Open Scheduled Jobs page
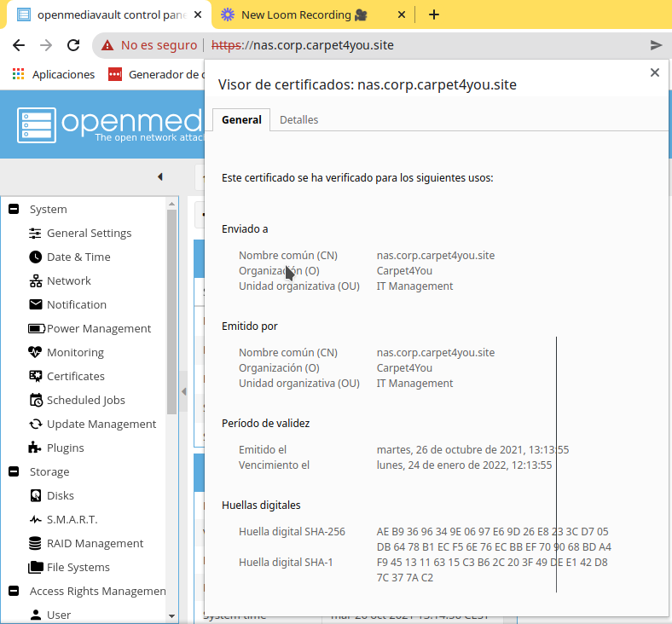The height and width of the screenshot is (624, 672). tap(86, 400)
